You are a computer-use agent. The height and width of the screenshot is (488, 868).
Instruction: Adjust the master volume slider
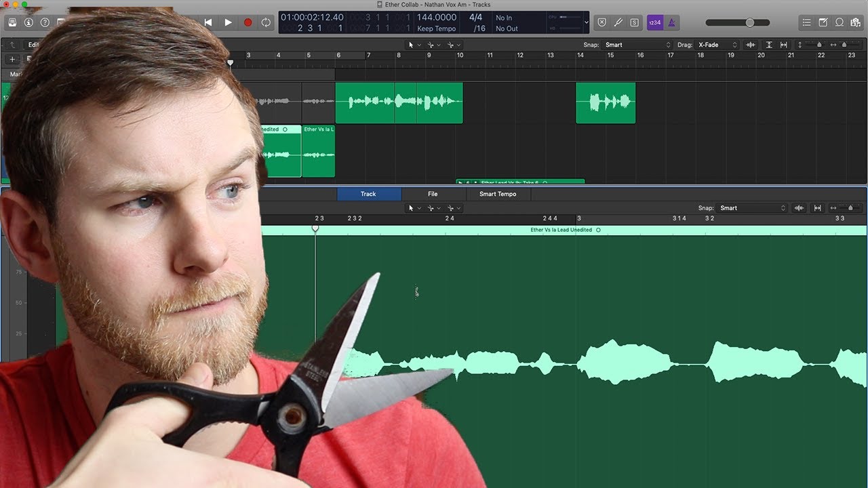pos(737,22)
